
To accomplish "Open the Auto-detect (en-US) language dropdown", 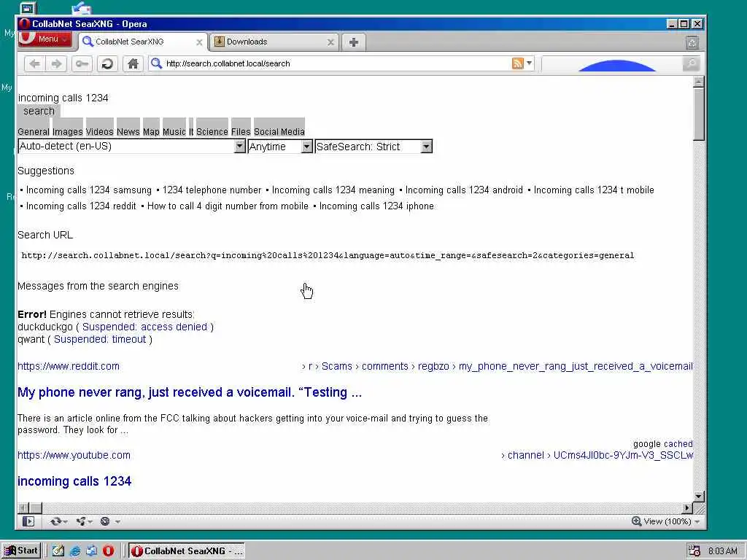I will click(x=131, y=146).
